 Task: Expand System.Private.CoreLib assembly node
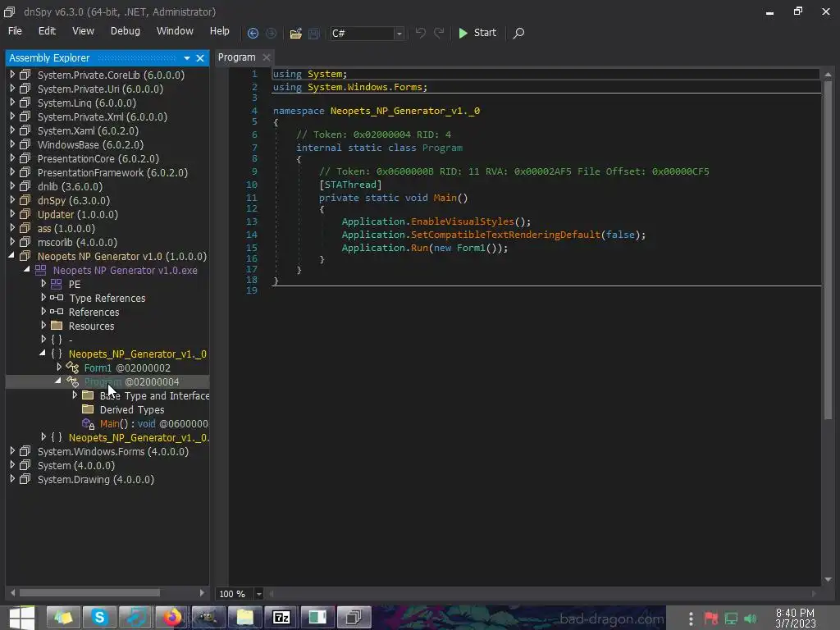[12, 75]
